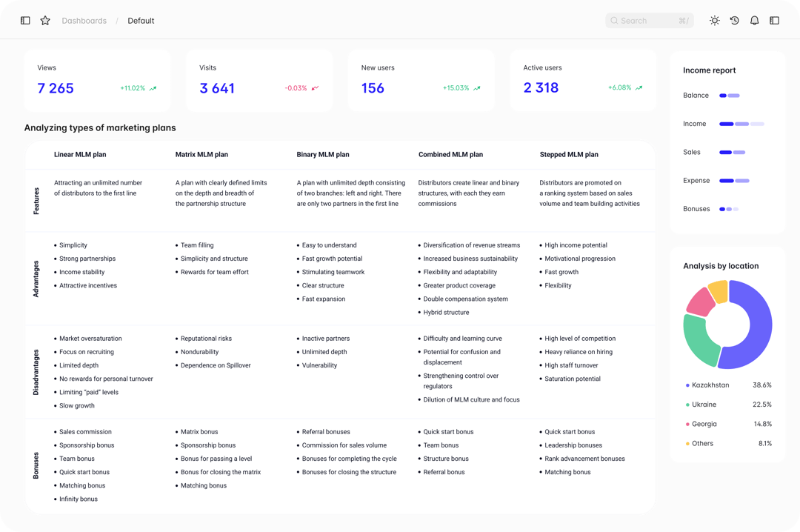This screenshot has height=532, width=800.
Task: Click inside the Search input field
Action: tap(648, 20)
